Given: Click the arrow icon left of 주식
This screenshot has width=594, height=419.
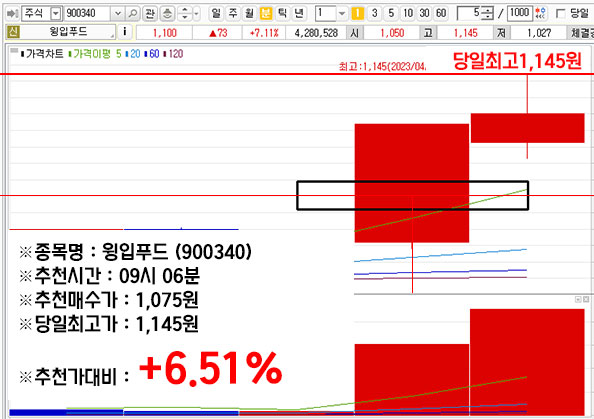Looking at the screenshot, I should click(12, 14).
